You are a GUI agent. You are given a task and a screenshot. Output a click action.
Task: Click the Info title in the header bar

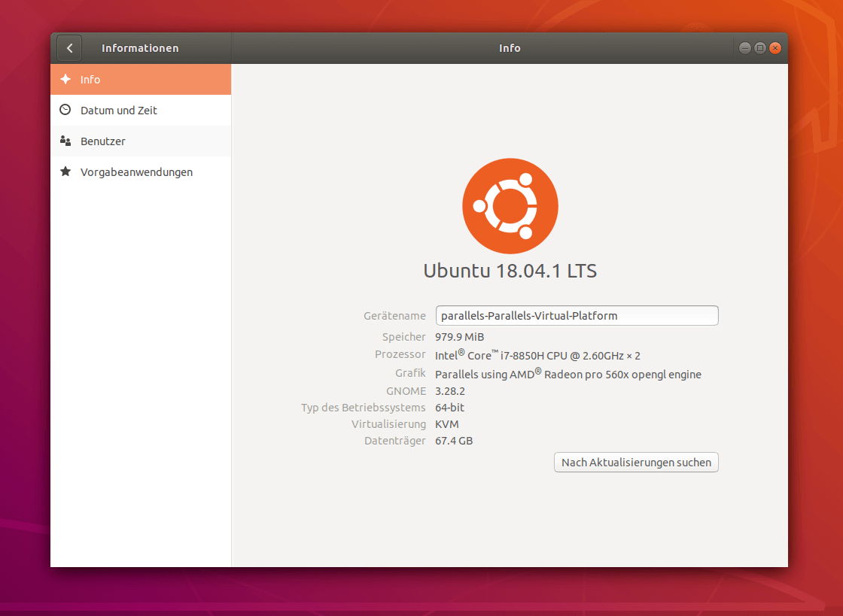pyautogui.click(x=510, y=48)
